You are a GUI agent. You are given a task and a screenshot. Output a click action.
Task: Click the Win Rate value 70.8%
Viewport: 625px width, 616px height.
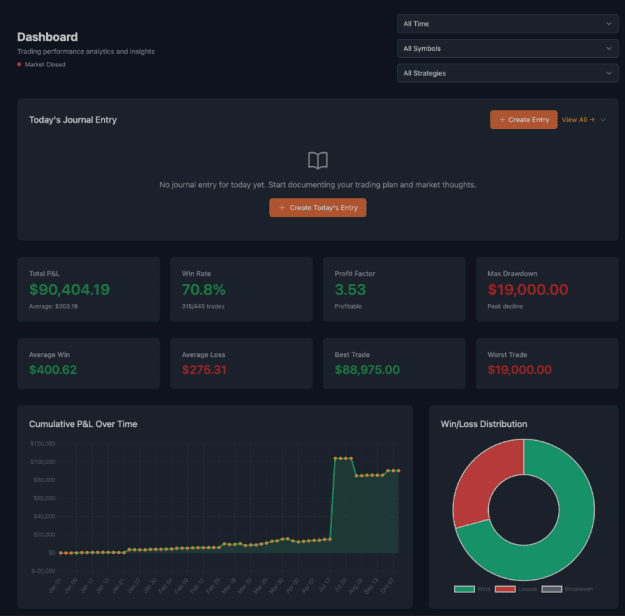204,289
